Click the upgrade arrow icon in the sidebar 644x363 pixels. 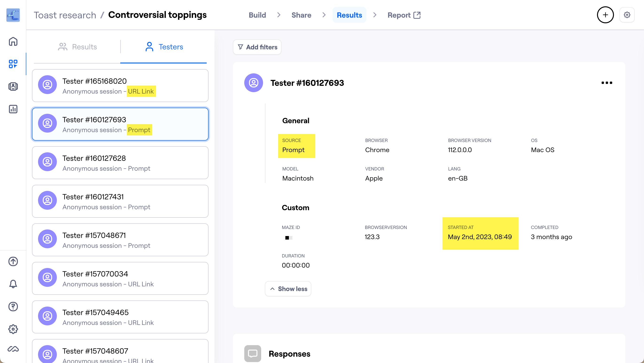pyautogui.click(x=13, y=261)
